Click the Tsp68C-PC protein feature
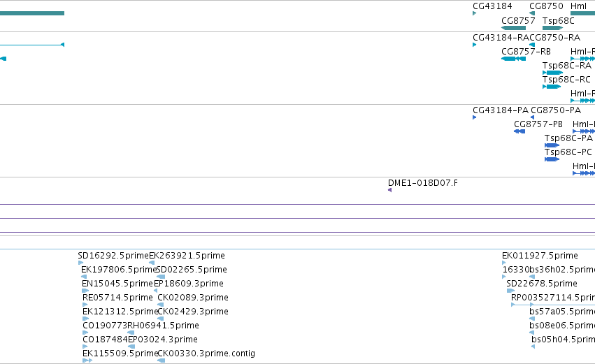595x364 pixels. pyautogui.click(x=552, y=159)
